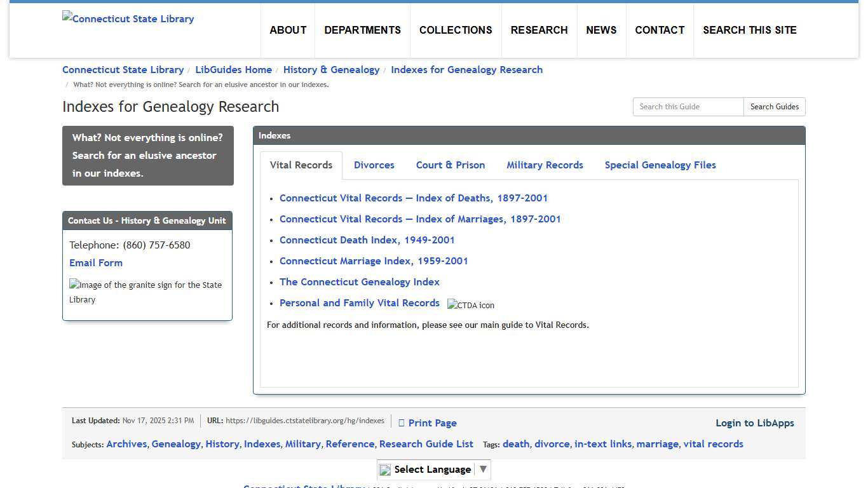This screenshot has width=868, height=488.
Task: Click the printer icon beside Print Page
Action: tap(402, 423)
